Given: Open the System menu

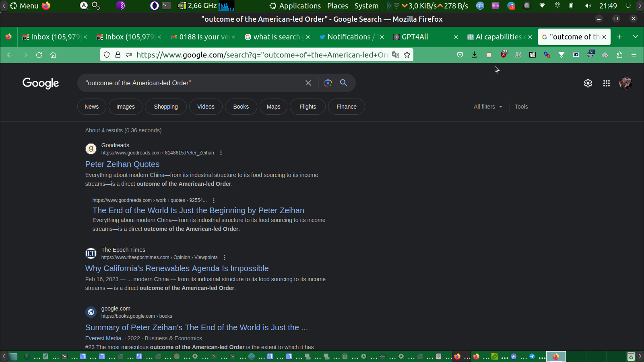Looking at the screenshot, I should click(366, 6).
